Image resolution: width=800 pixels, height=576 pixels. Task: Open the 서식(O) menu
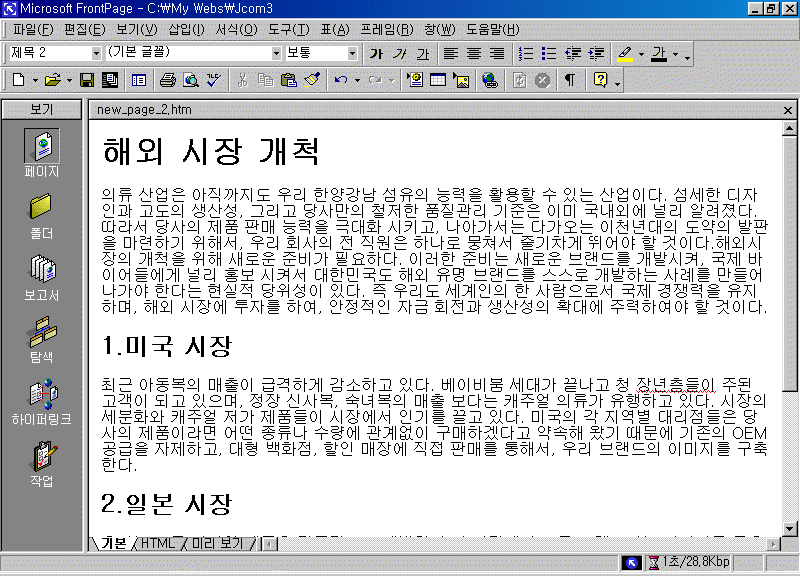coord(236,30)
